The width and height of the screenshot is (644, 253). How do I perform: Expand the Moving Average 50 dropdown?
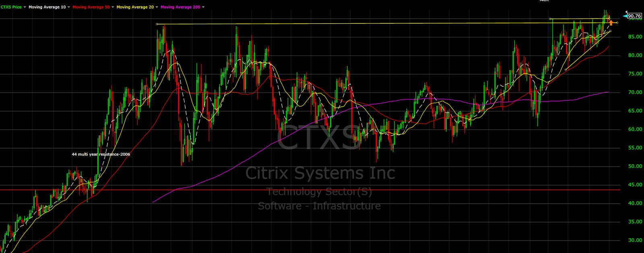coord(113,7)
